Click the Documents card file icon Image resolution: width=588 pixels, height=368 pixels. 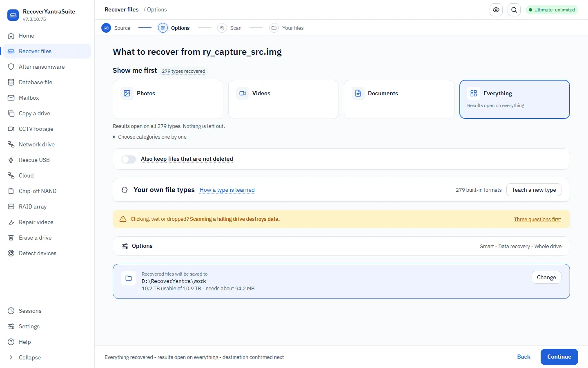click(x=358, y=93)
